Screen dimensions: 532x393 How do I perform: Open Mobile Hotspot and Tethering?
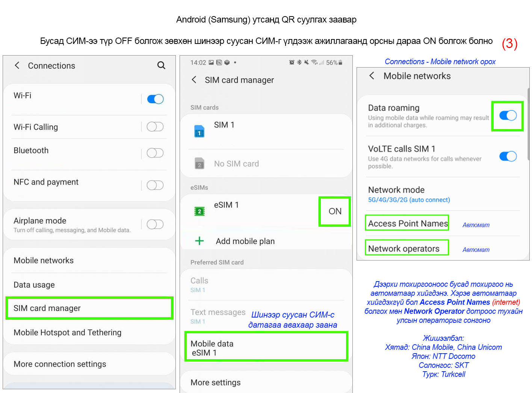coord(68,333)
